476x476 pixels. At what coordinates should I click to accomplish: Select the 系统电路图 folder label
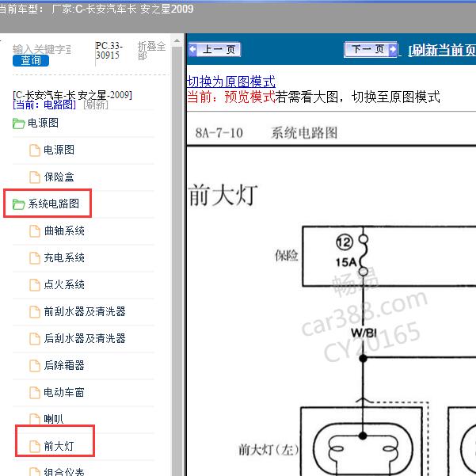pos(54,204)
